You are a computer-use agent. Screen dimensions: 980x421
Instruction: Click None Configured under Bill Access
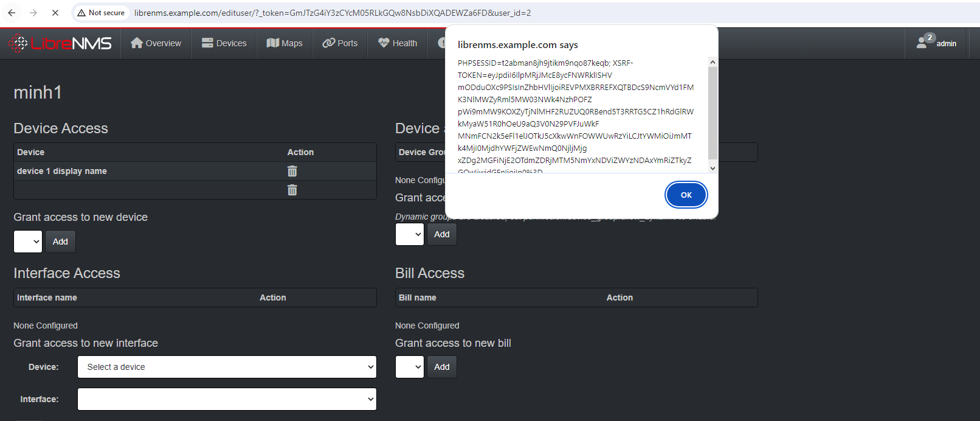point(427,325)
